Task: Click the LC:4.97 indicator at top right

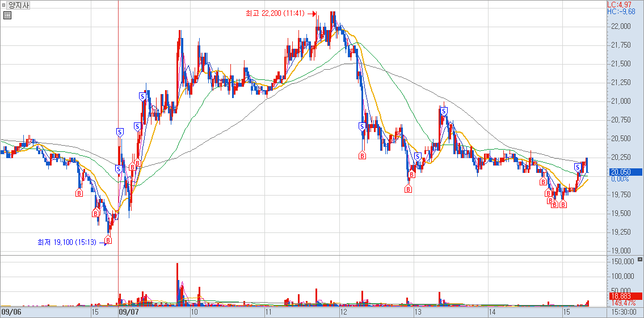Action: point(619,5)
